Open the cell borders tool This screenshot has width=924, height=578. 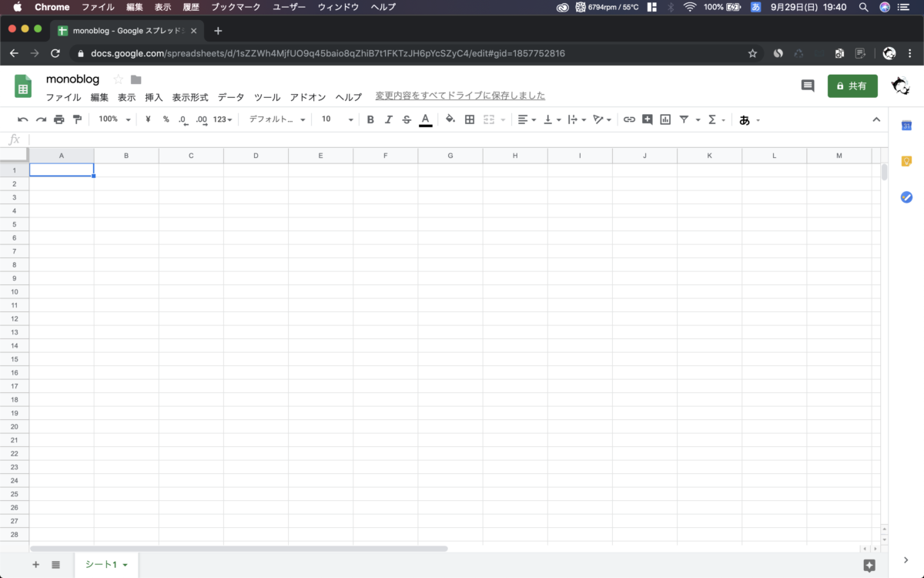point(470,119)
